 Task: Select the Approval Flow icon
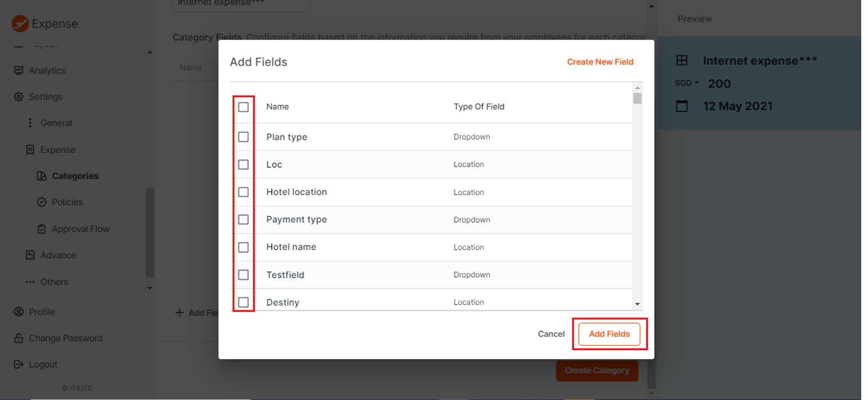click(x=41, y=229)
